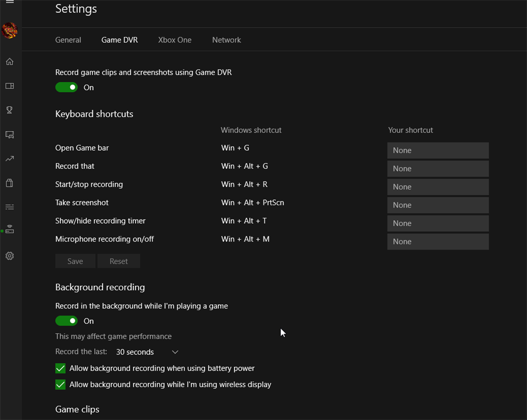Switch to the Network tab
Image resolution: width=527 pixels, height=420 pixels.
226,40
